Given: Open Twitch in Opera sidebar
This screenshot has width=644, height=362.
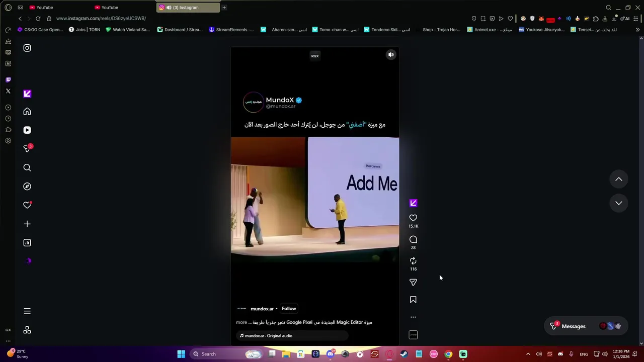Looking at the screenshot, I should pos(8,80).
